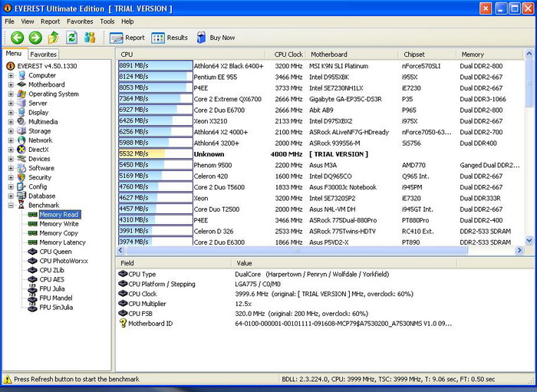Viewport: 537px width, 392px height.
Task: Click the users icon in the toolbar
Action: pyautogui.click(x=90, y=38)
